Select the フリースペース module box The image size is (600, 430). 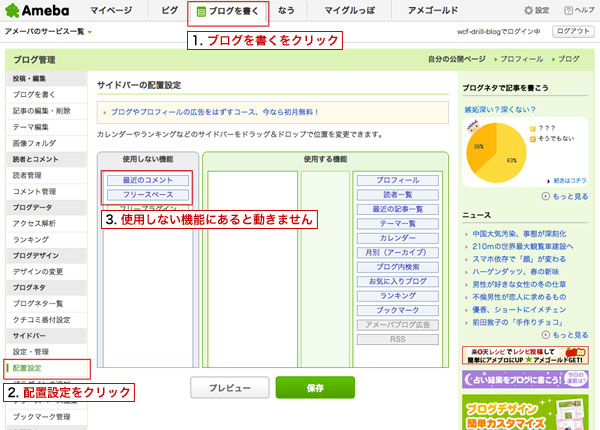click(148, 195)
